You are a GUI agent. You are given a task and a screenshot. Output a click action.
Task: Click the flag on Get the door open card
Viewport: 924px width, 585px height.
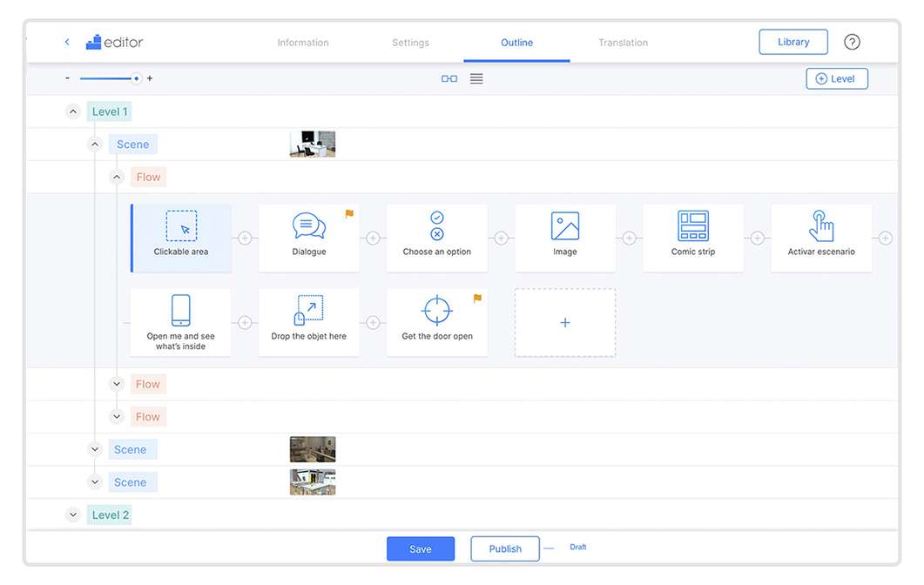[477, 298]
